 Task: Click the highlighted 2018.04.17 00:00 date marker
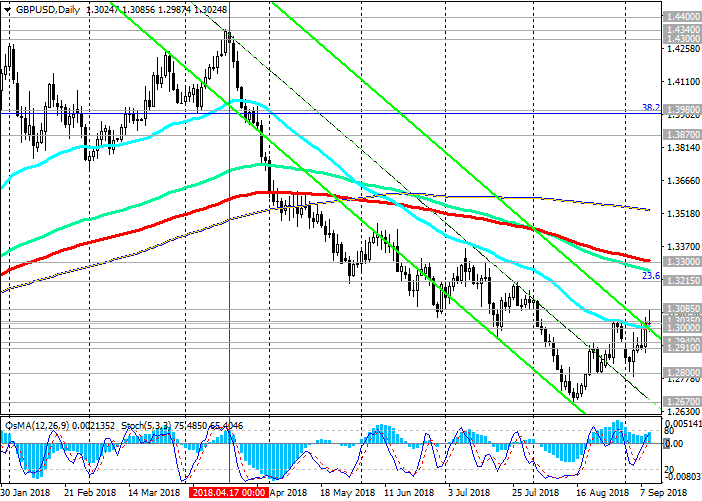point(230,493)
